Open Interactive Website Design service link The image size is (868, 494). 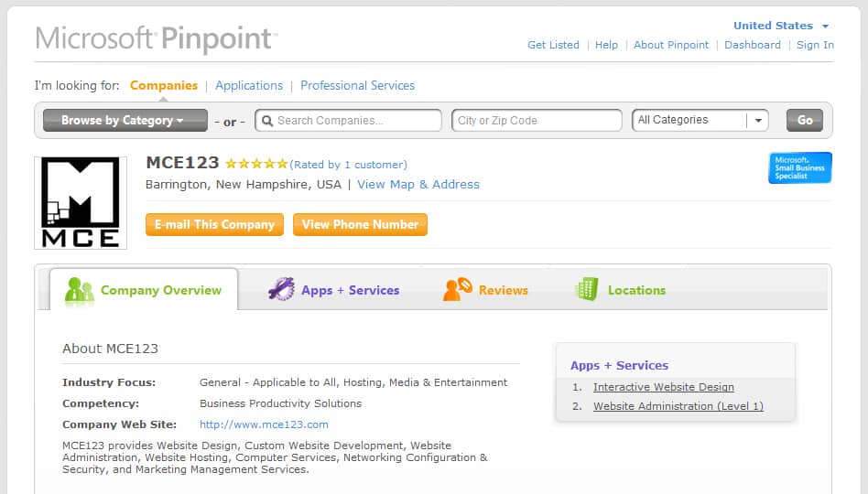pyautogui.click(x=664, y=387)
